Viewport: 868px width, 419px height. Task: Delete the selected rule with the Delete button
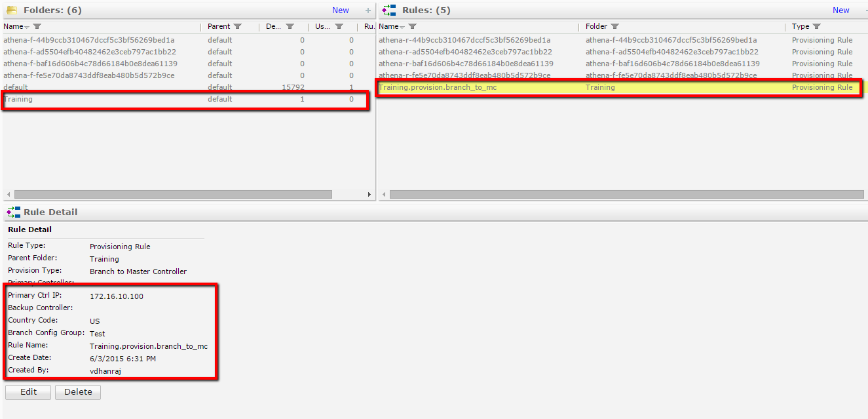[x=78, y=392]
